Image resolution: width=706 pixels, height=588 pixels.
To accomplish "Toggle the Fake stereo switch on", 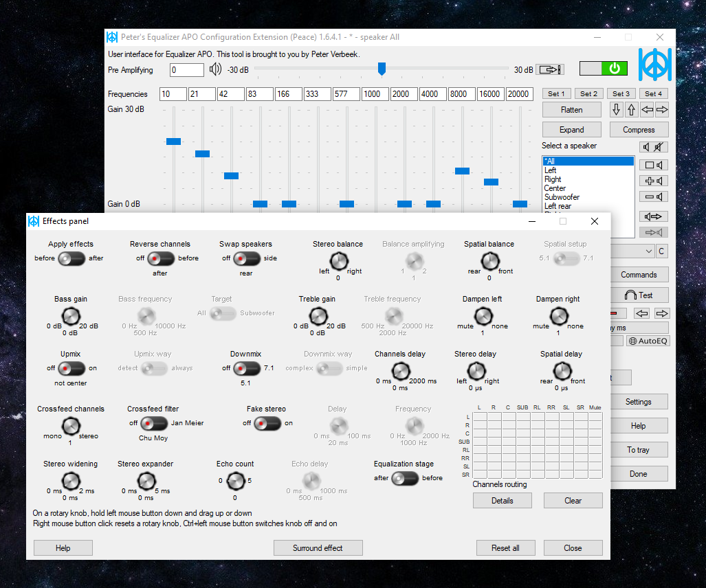I will point(267,423).
